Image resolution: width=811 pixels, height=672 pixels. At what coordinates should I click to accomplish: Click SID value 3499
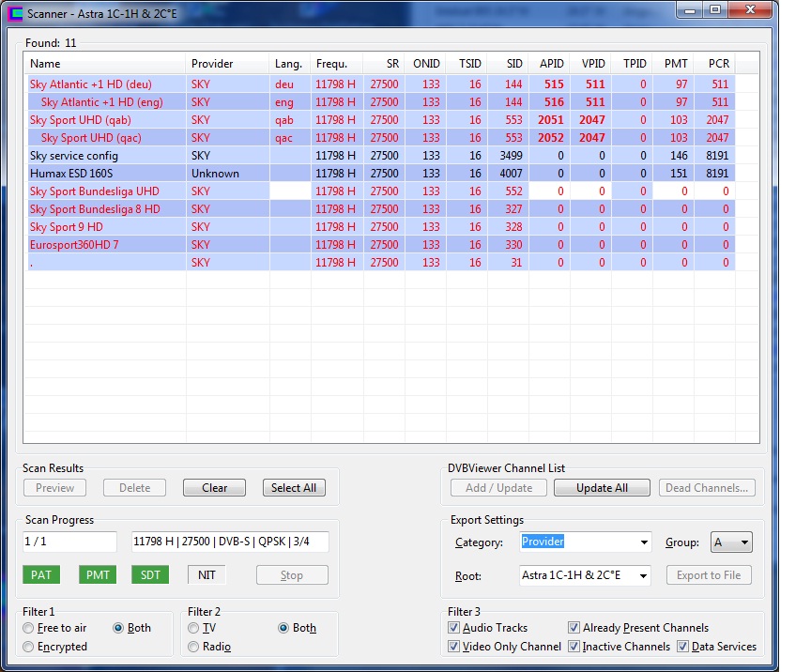tap(511, 156)
